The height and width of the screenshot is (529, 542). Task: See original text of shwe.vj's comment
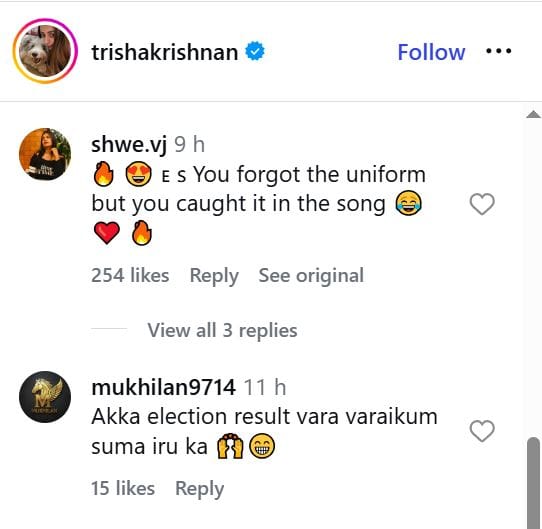click(311, 276)
